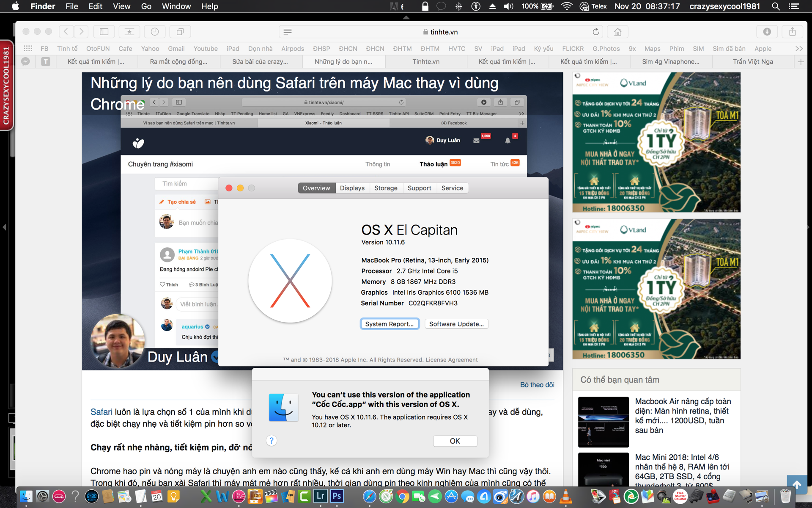This screenshot has width=812, height=508.
Task: Open the Go menu
Action: click(x=146, y=6)
